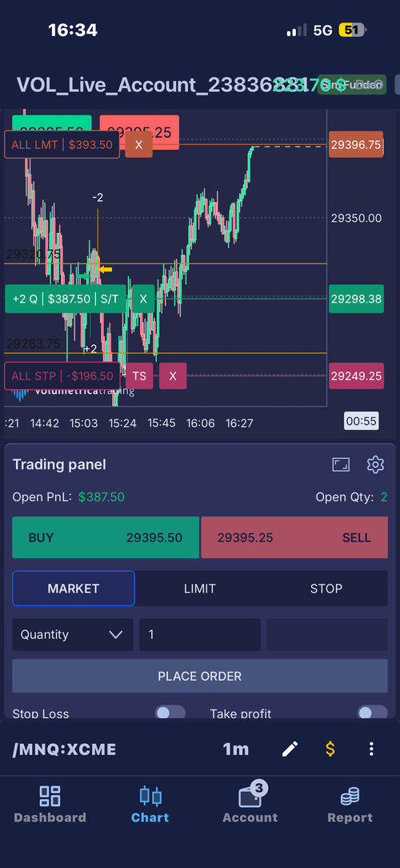400x868 pixels.
Task: Tap the BUY 29395.50 button
Action: pyautogui.click(x=106, y=537)
